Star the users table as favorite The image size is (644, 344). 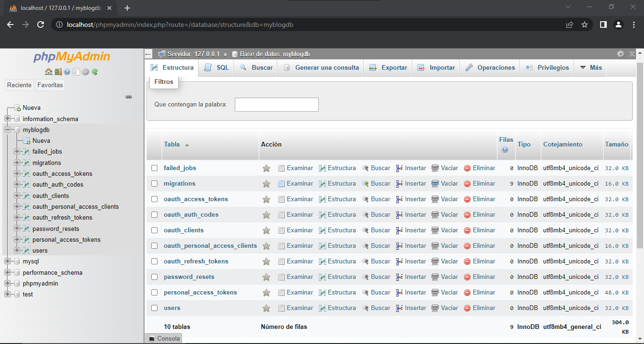pos(266,308)
